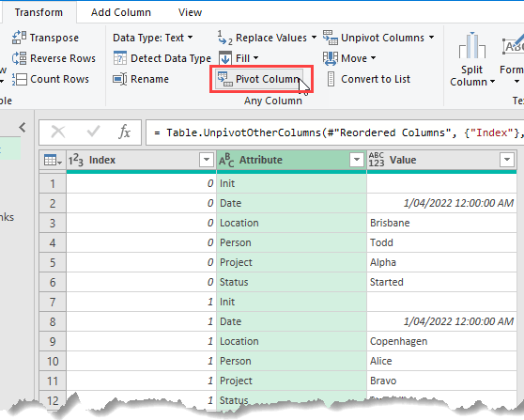Click the Fill down icon
The height and width of the screenshot is (420, 524).
click(x=225, y=58)
